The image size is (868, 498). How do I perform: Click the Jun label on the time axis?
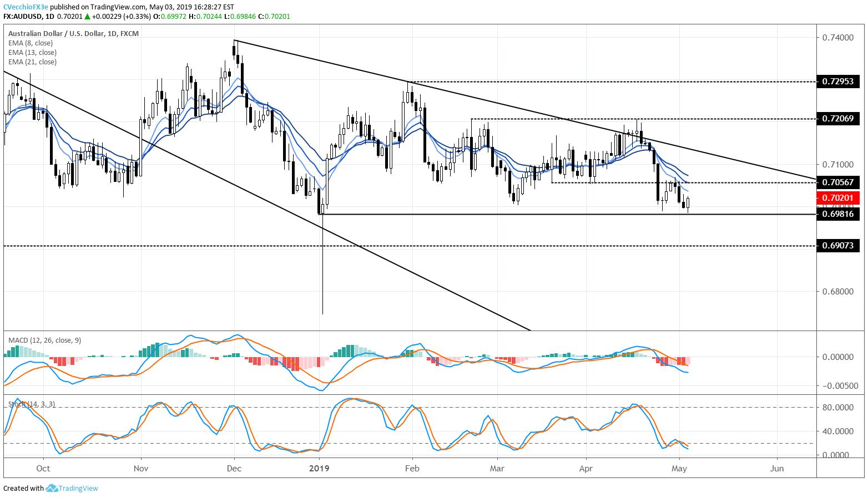(778, 469)
